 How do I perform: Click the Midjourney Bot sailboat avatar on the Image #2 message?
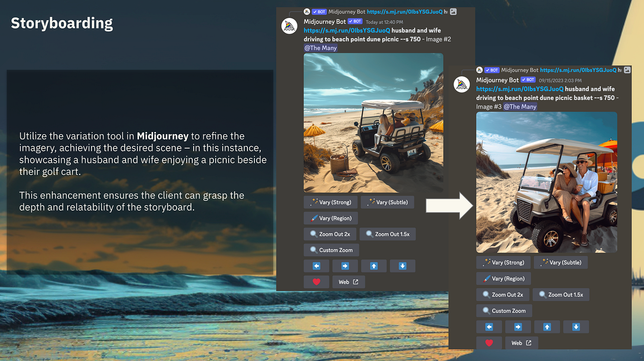tap(289, 26)
